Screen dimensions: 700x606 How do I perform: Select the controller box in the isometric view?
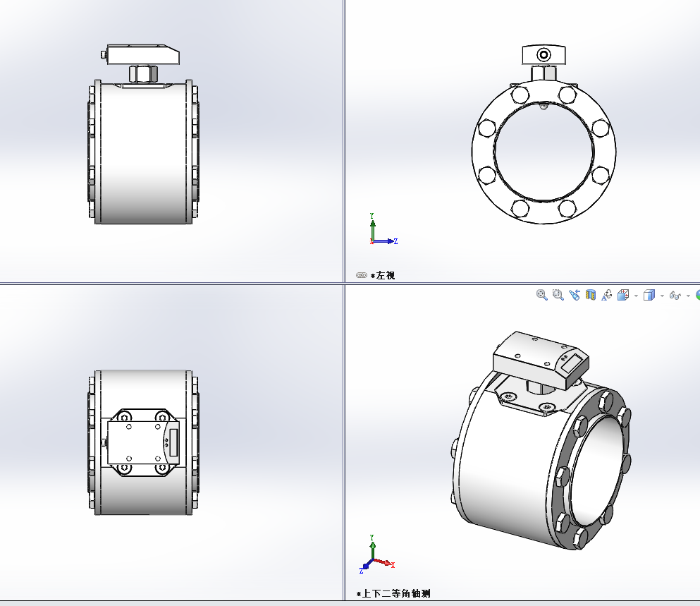pos(541,360)
